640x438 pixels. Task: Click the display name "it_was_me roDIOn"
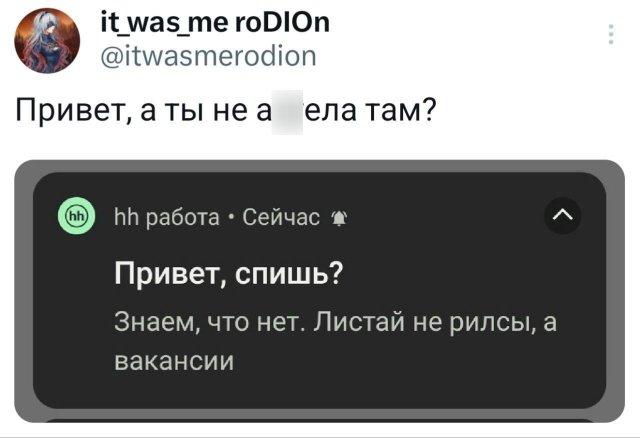point(215,24)
